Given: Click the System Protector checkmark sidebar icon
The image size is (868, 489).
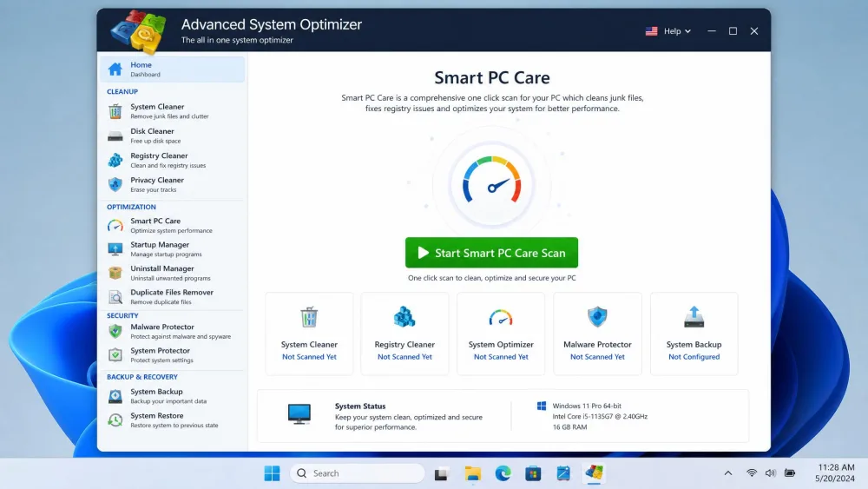Looking at the screenshot, I should pyautogui.click(x=115, y=355).
